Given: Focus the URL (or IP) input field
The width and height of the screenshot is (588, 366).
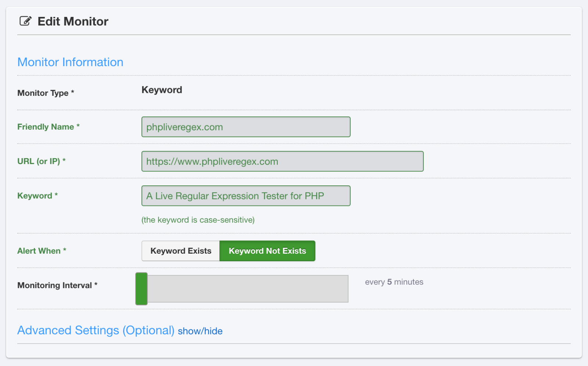Looking at the screenshot, I should tap(282, 162).
